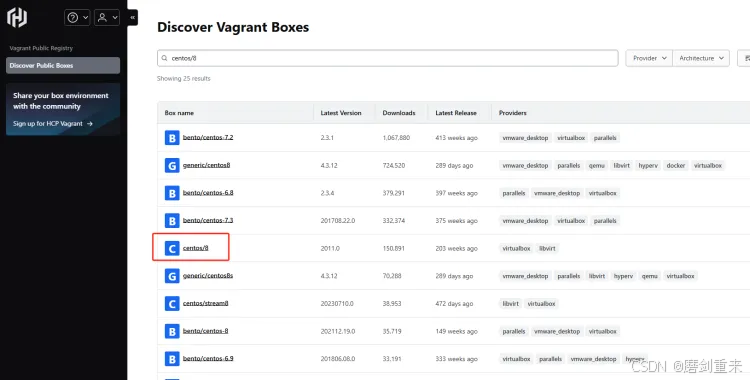Click version 20230710.0 for centos/stream8
Viewport: 750px width, 380px height.
[x=336, y=303]
